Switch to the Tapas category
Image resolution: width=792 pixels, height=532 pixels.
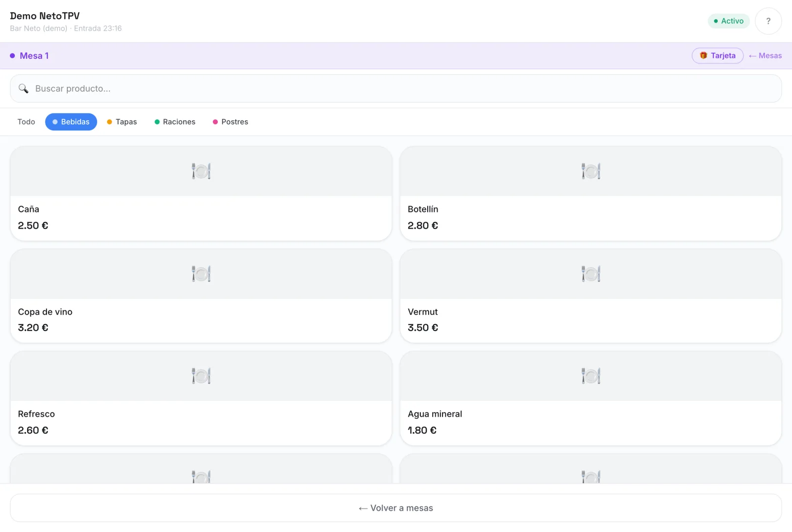pos(122,122)
